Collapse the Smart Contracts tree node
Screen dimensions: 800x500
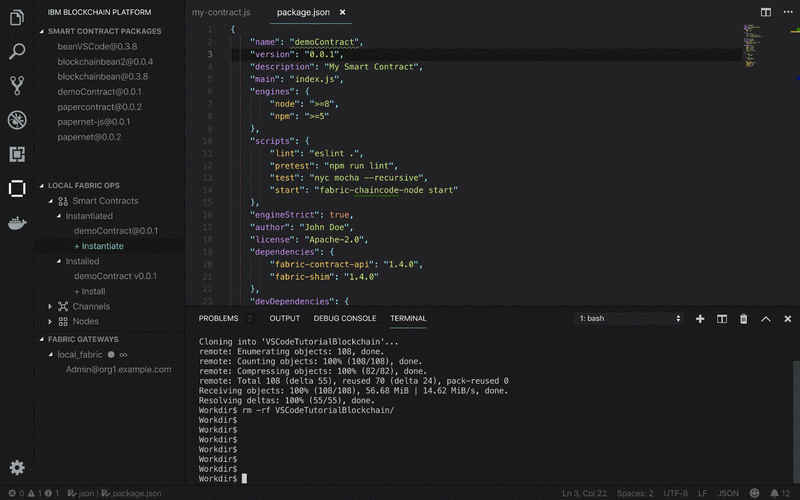pos(49,201)
